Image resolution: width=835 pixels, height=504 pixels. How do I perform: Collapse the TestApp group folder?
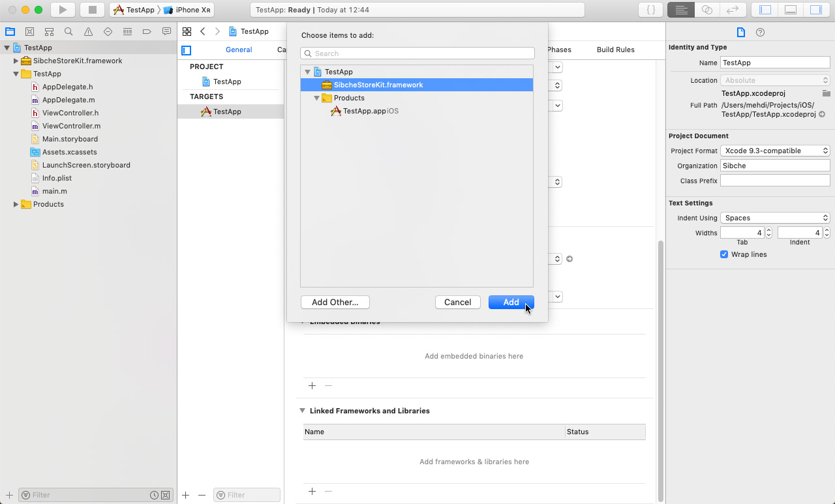click(16, 74)
